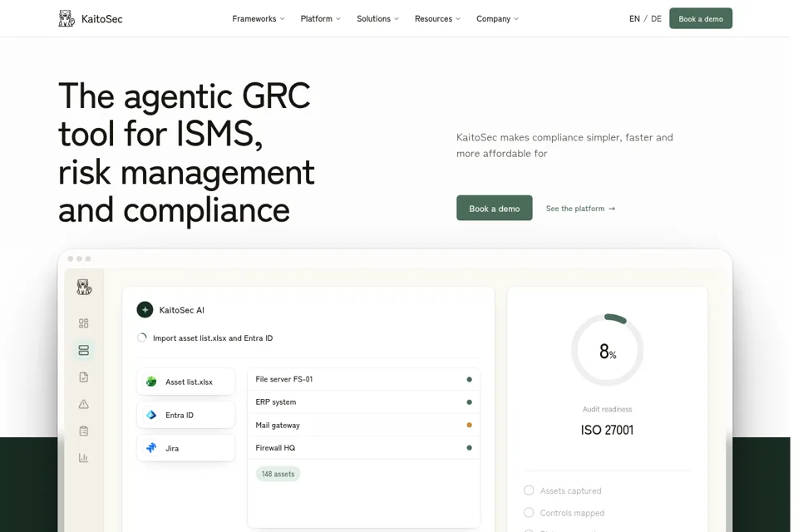Click the loading spinner beside Import asset list

click(142, 337)
